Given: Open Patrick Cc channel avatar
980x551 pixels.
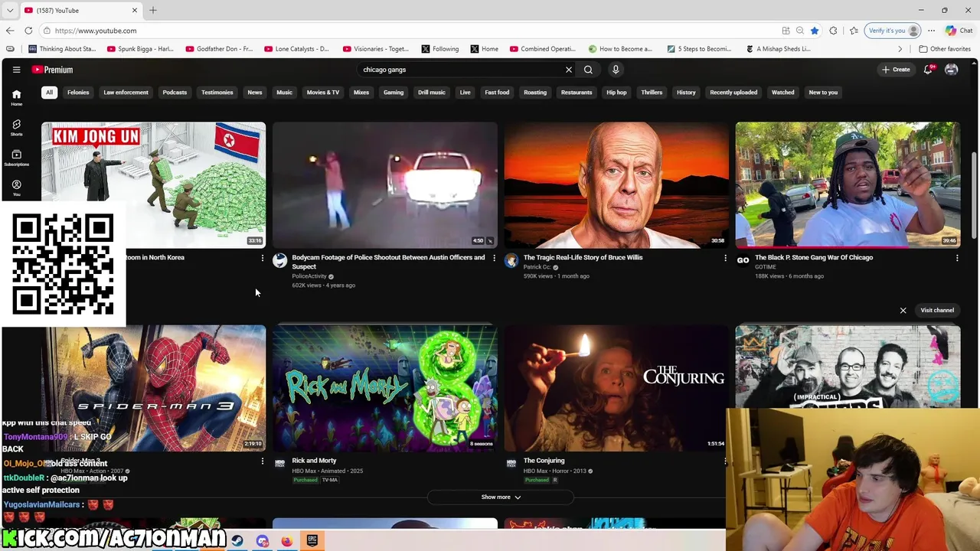Looking at the screenshot, I should click(511, 261).
